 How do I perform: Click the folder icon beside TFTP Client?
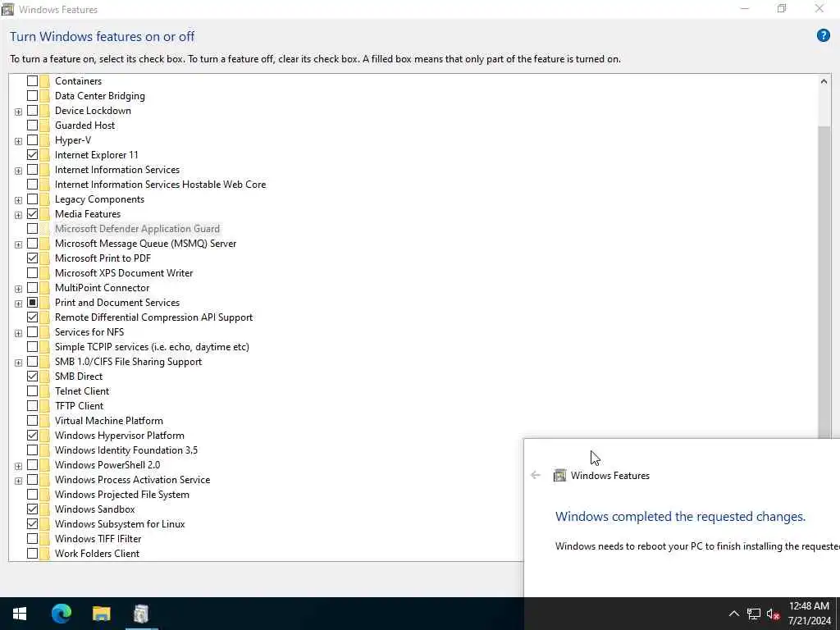pos(44,405)
